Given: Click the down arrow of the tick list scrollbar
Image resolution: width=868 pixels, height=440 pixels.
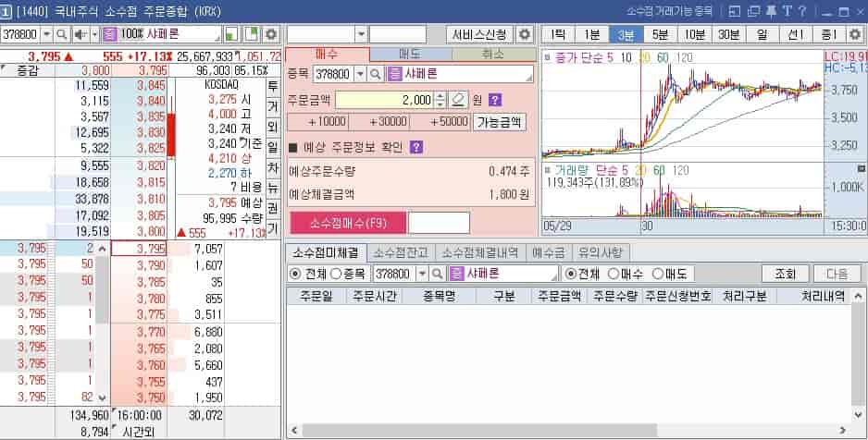Looking at the screenshot, I should 102,397.
